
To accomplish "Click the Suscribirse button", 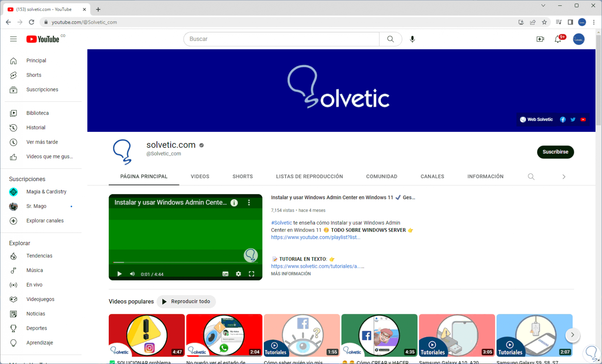I will click(555, 152).
